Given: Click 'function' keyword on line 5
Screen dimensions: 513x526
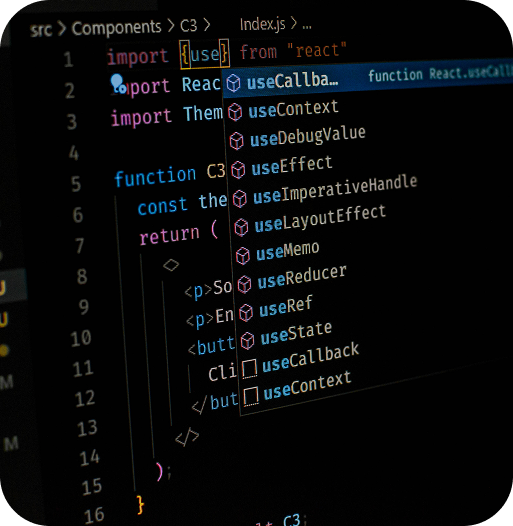Looking at the screenshot, I should (155, 176).
